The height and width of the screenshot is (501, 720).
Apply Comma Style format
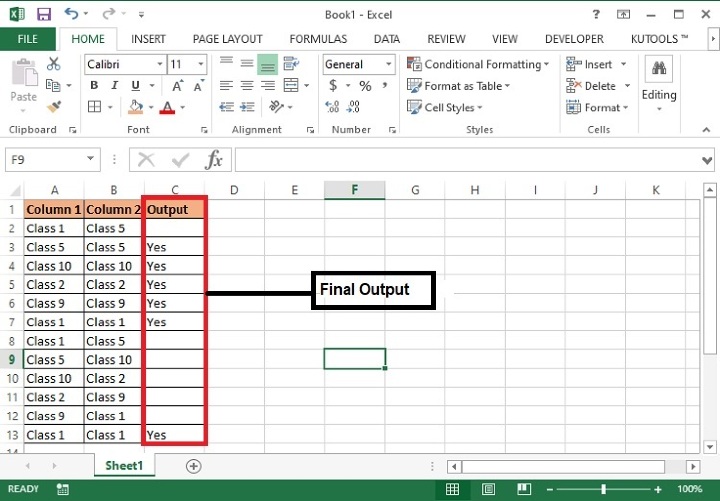tap(385, 85)
